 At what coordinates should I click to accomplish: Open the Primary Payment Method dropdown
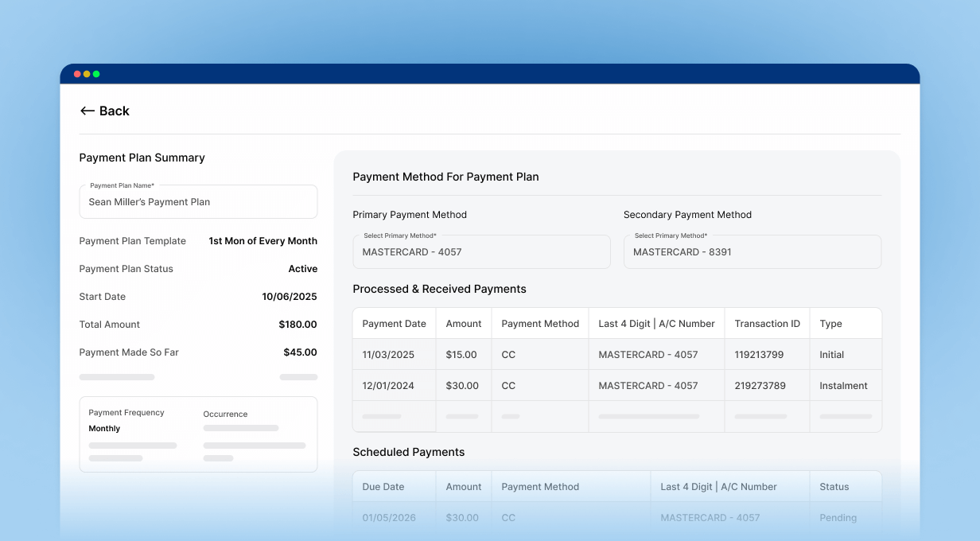481,252
